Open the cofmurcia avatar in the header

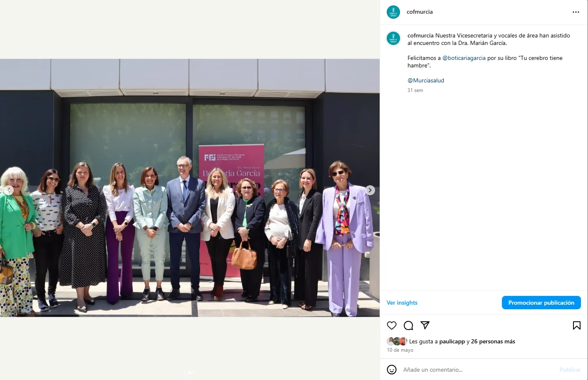click(x=393, y=12)
